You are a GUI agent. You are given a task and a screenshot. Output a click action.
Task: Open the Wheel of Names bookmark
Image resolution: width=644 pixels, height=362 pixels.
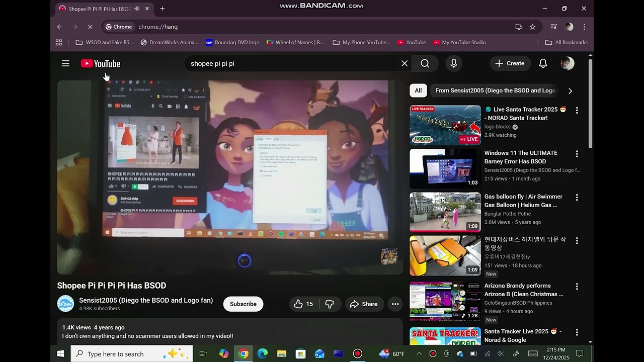(x=295, y=42)
